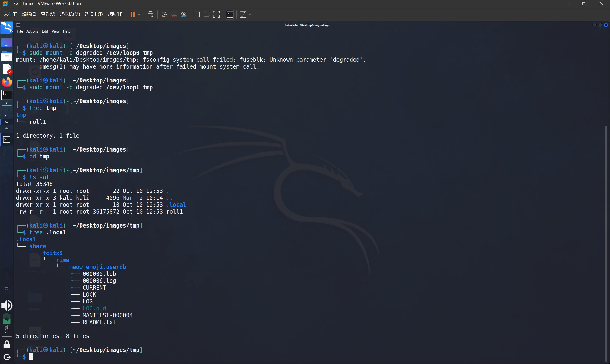Lock the screen with padlock icon
The width and height of the screenshot is (610, 364).
tap(7, 344)
